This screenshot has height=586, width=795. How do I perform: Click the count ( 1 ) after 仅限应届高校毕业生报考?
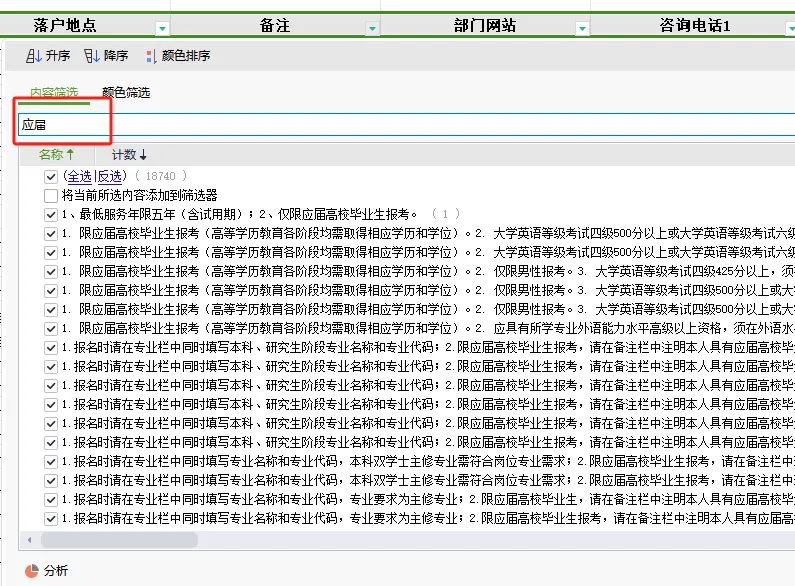pyautogui.click(x=446, y=214)
